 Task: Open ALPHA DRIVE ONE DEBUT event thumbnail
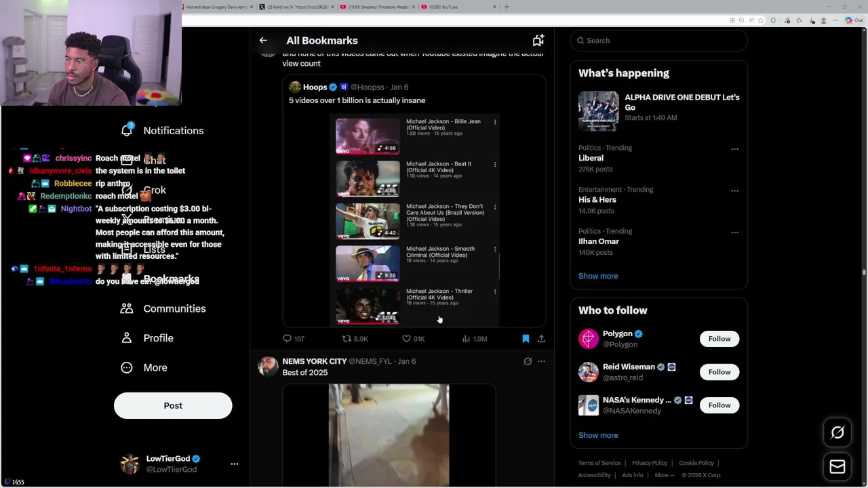(598, 110)
